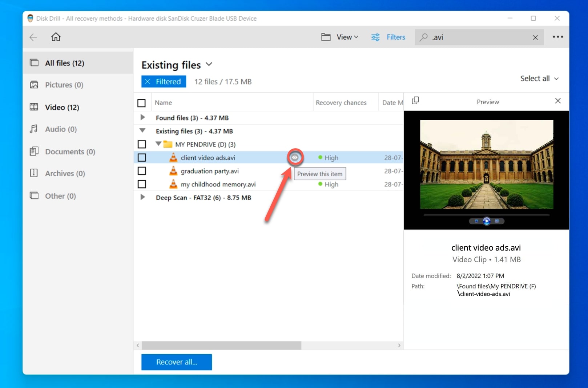Select the graduation party.avi file name
Image resolution: width=588 pixels, height=388 pixels.
pyautogui.click(x=210, y=171)
